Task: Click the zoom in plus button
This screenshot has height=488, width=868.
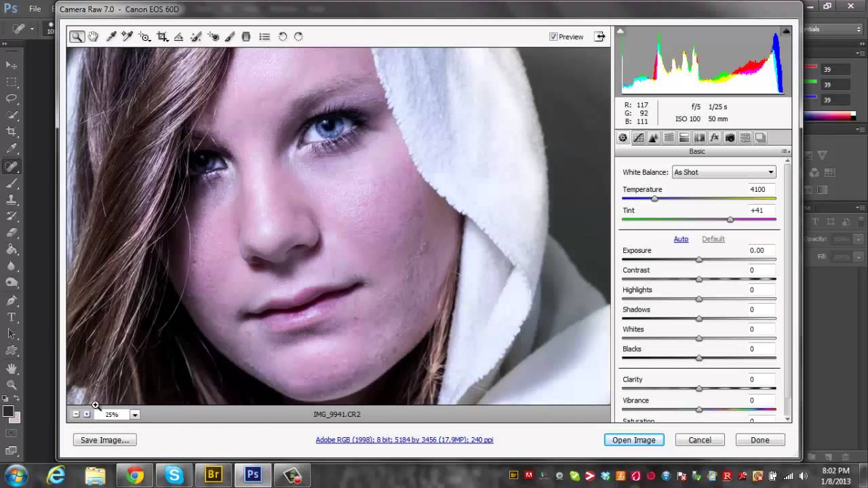Action: click(87, 414)
